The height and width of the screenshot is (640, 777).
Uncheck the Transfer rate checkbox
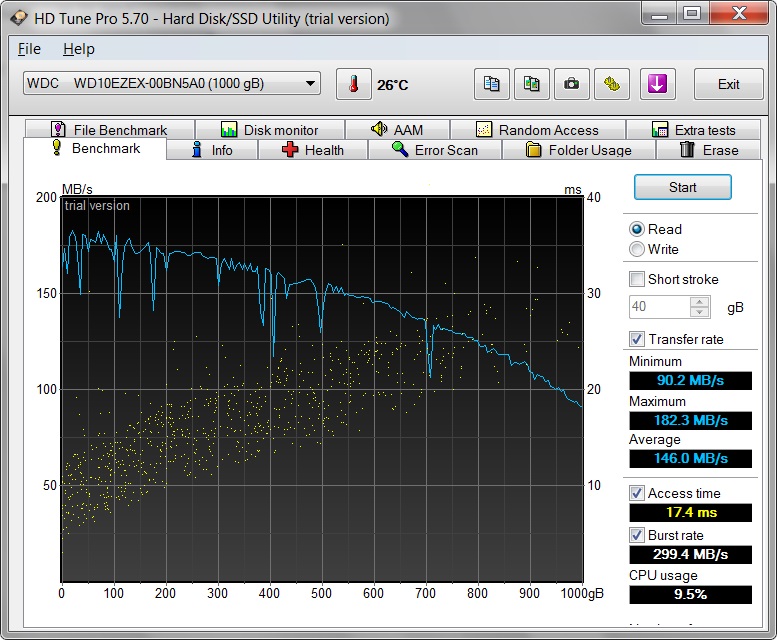point(637,339)
